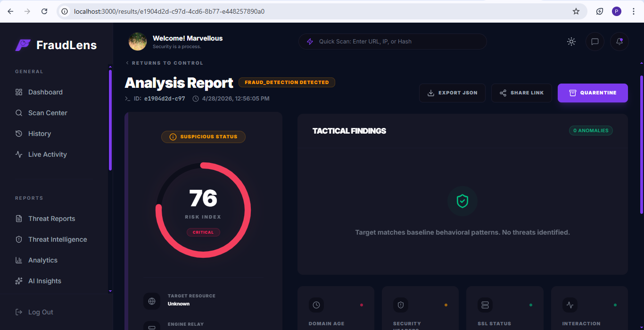Click the AI Insights sparkle icon
The height and width of the screenshot is (330, 644).
[x=19, y=281]
